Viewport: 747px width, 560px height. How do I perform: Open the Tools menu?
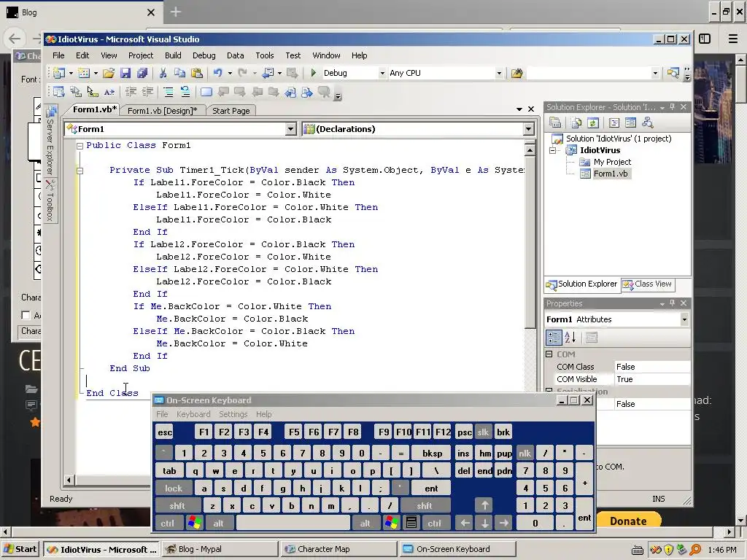point(264,55)
